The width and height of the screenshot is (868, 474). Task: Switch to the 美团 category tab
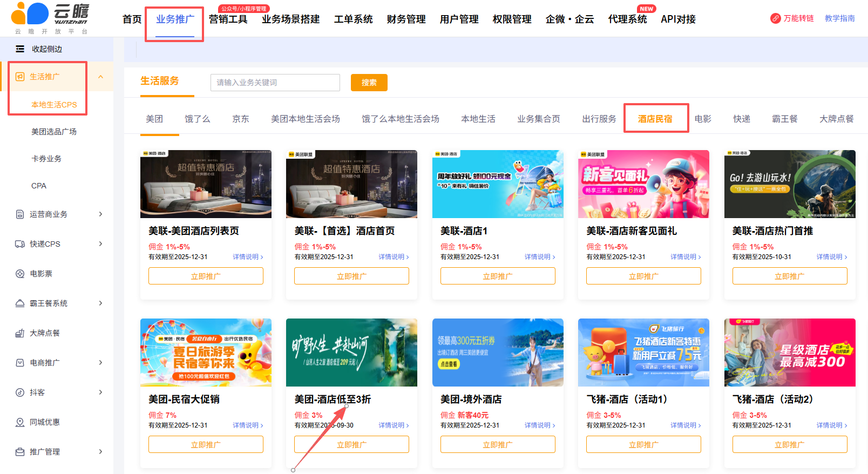coord(154,119)
